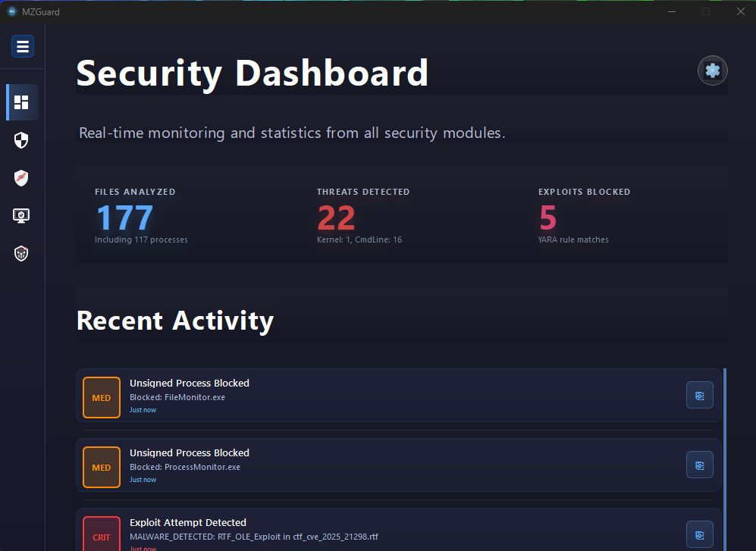Click the MED badge on FileMonitor.exe alert

(101, 397)
